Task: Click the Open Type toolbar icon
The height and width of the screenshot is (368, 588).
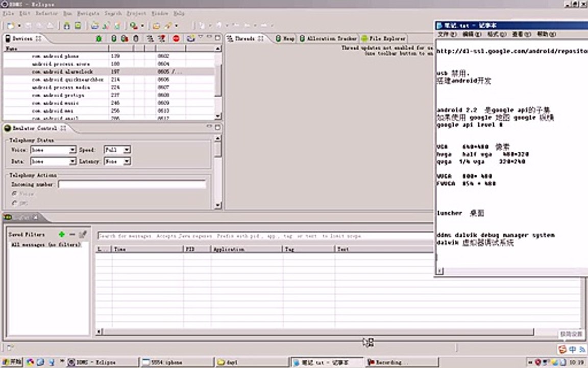Action: pyautogui.click(x=95, y=26)
